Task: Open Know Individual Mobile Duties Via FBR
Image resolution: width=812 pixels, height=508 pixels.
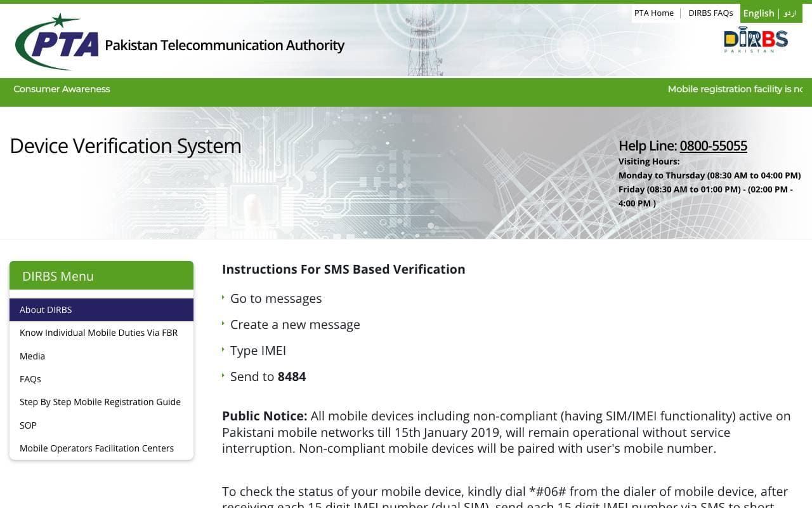Action: click(101, 333)
